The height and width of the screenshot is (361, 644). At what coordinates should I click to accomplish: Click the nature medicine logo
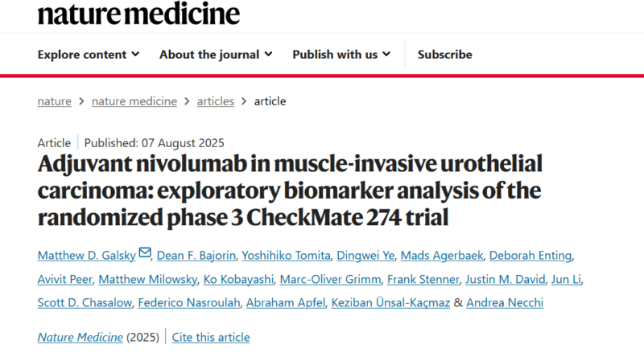click(x=138, y=14)
